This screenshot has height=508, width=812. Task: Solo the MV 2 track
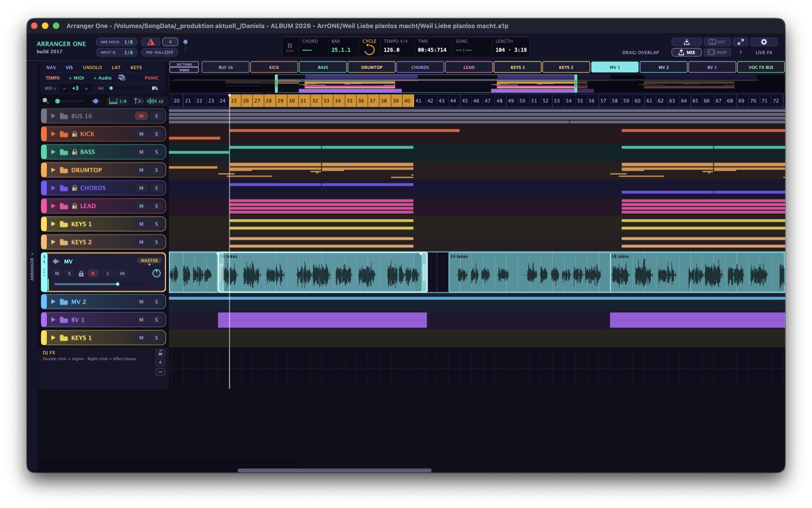[157, 302]
